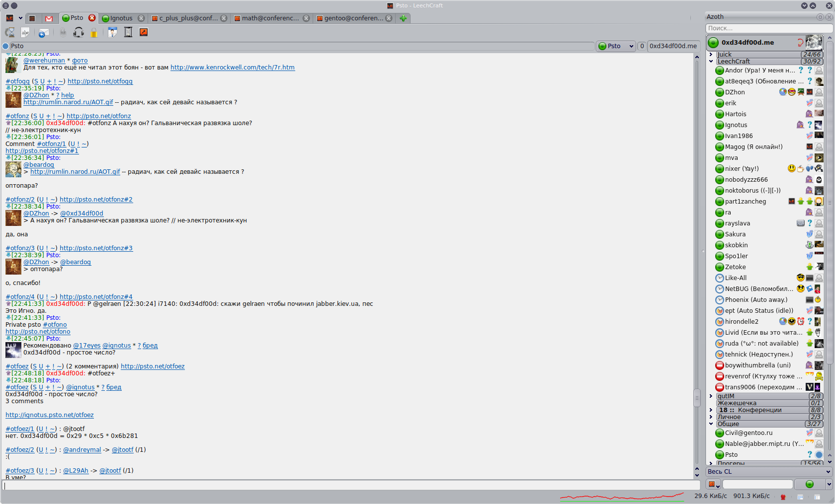This screenshot has height=504, width=835.
Task: Click DZhon's green online status icon
Action: click(x=719, y=92)
